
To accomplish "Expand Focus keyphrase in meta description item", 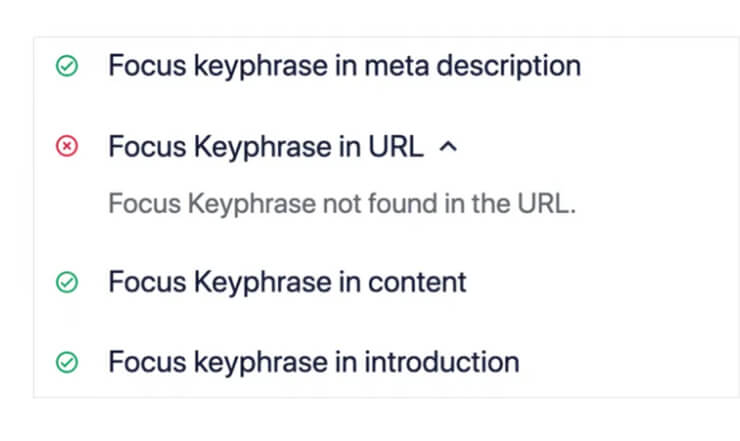I will [345, 66].
